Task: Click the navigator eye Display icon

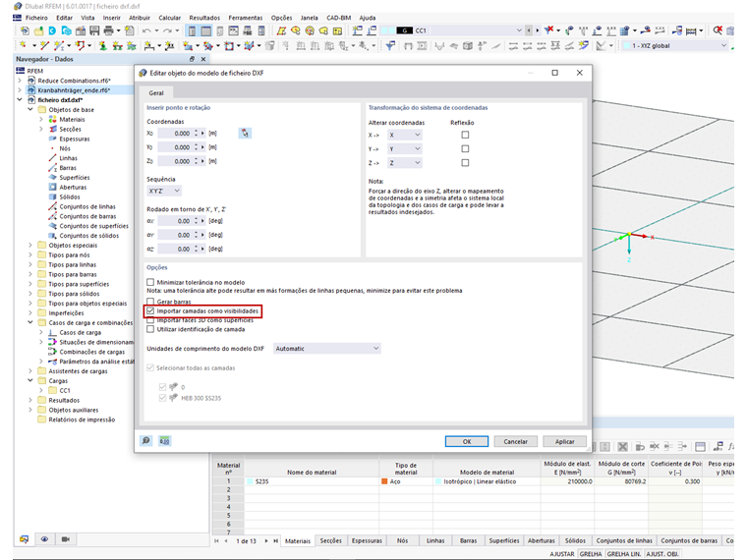Action: [x=44, y=539]
